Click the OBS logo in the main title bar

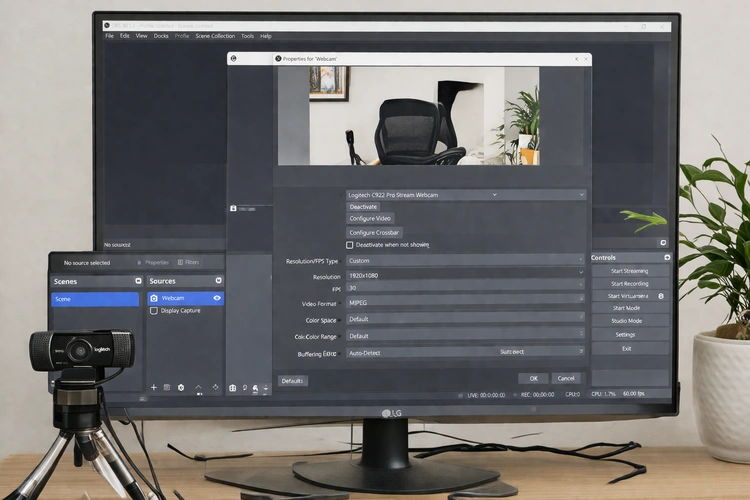[107, 25]
